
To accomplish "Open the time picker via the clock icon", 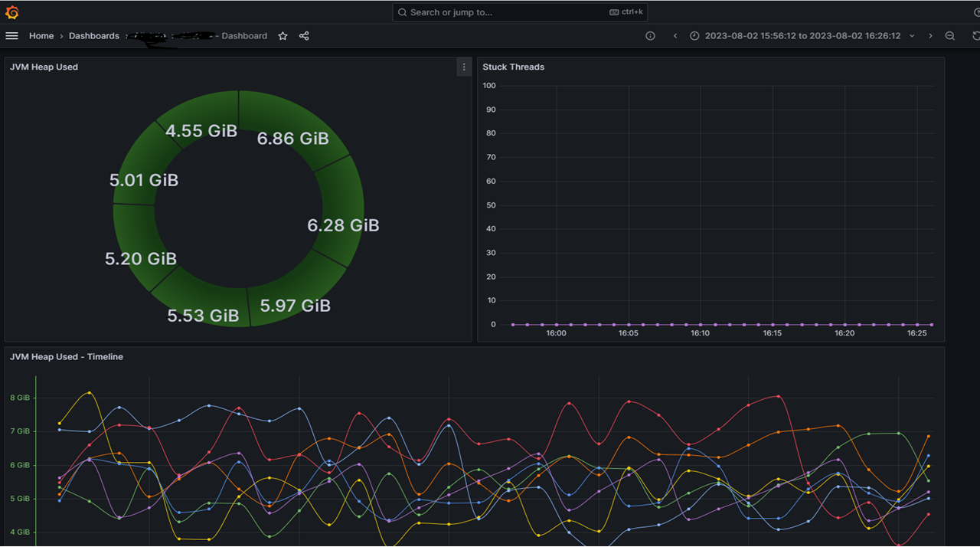I will [x=694, y=35].
